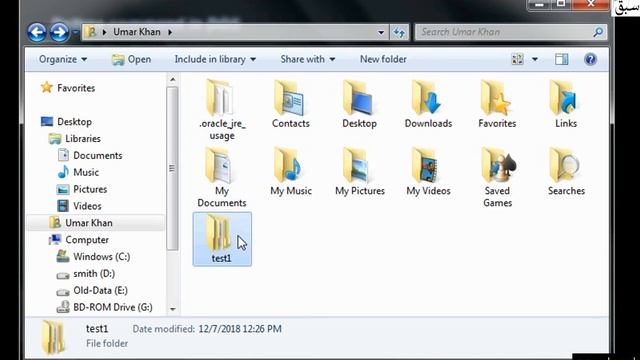Click the Computer icon in sidebar
Viewport: 640px width, 360px height.
pyautogui.click(x=55, y=240)
